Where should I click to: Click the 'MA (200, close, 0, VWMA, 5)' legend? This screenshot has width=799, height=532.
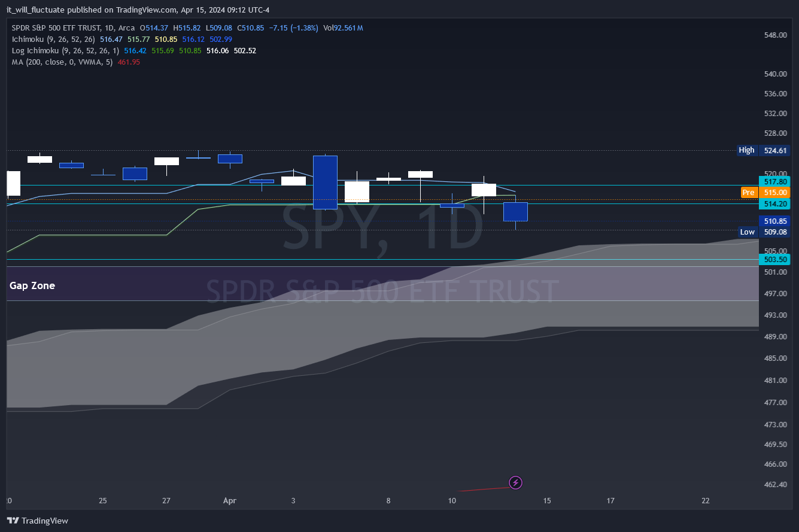(x=62, y=62)
